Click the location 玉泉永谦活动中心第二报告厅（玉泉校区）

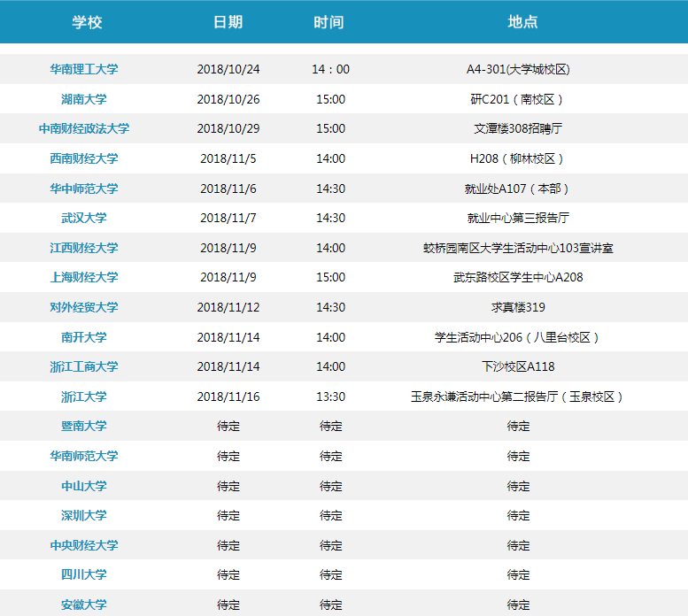tap(518, 397)
